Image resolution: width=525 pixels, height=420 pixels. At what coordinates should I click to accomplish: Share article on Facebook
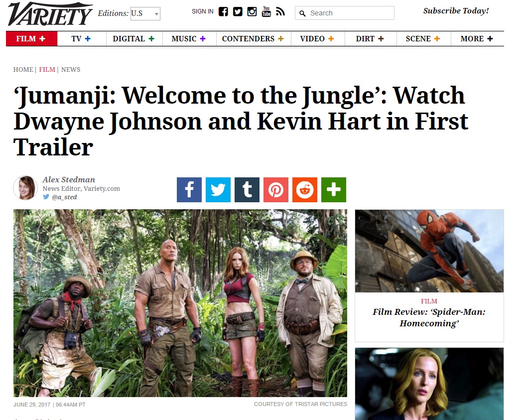point(189,190)
